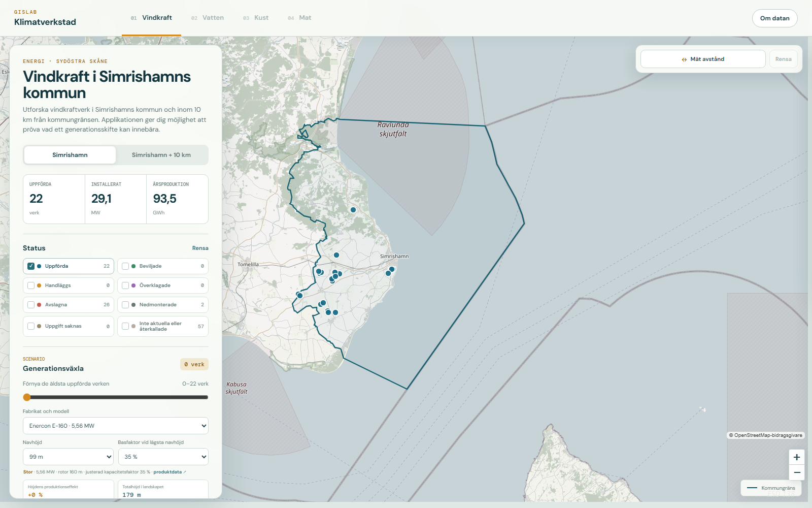Tick the Handläggs checkbox
Image resolution: width=812 pixels, height=508 pixels.
(x=31, y=285)
